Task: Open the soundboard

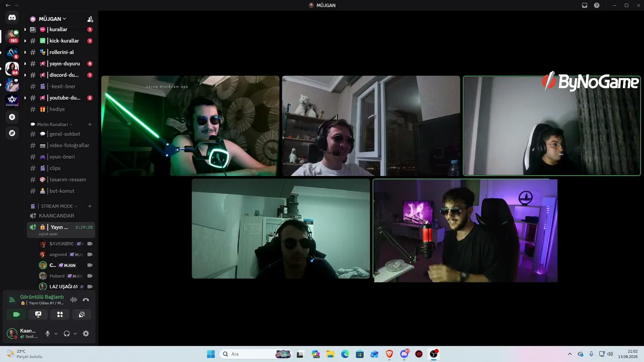Action: [82, 314]
